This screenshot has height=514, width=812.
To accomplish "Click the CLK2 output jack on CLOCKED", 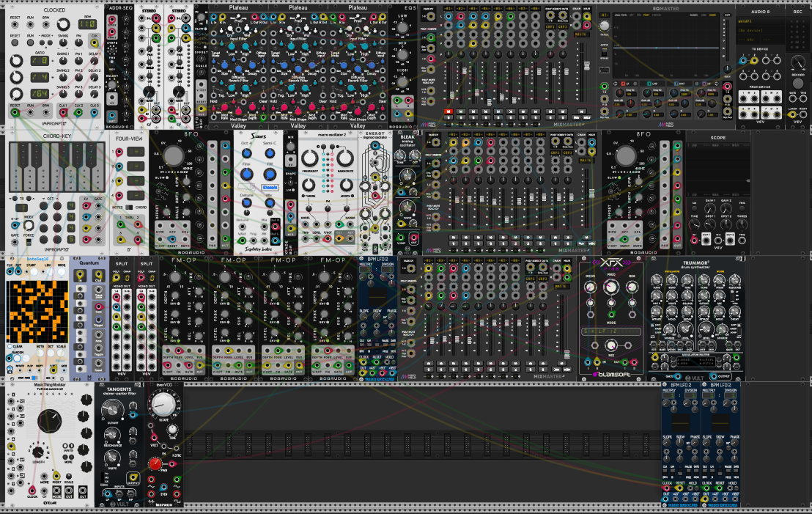I will click(78, 112).
